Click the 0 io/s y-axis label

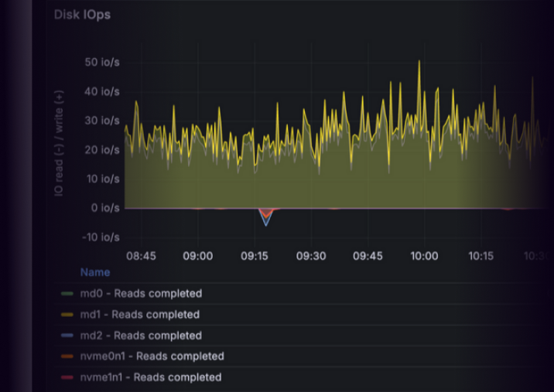click(104, 208)
